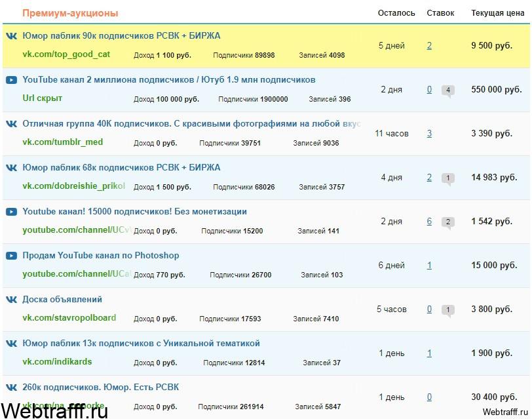Visit vk.com/tumblr_med link
Viewport: 532px width, 419px height.
point(62,142)
